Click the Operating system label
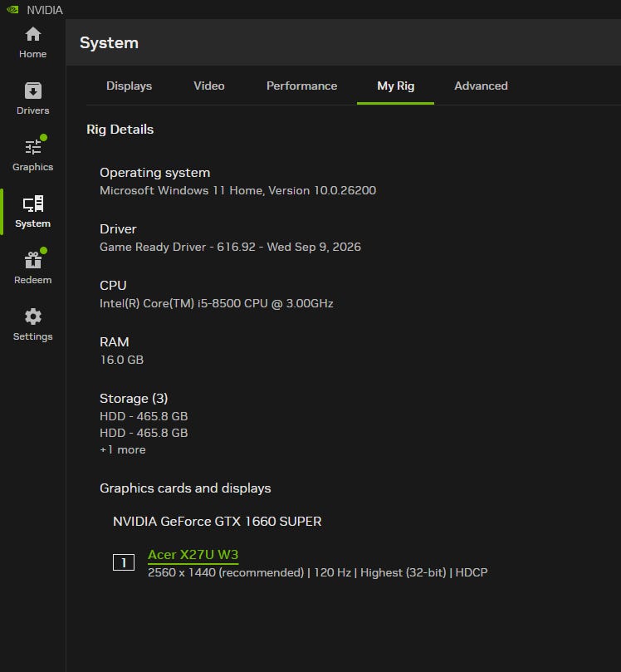This screenshot has height=672, width=621. pos(154,173)
